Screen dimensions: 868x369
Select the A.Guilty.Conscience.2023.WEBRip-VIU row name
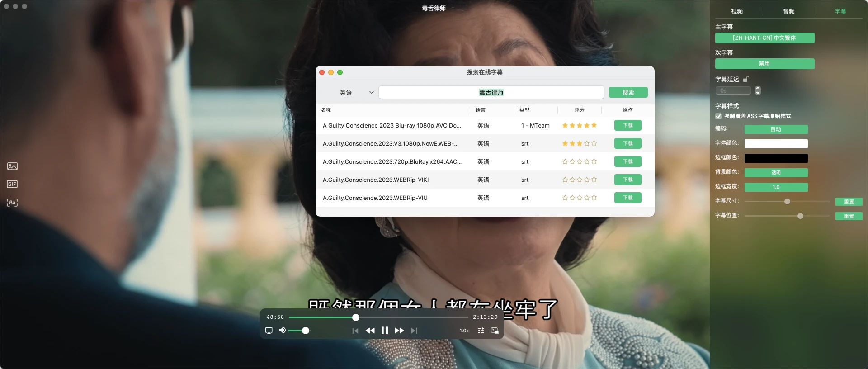[375, 198]
